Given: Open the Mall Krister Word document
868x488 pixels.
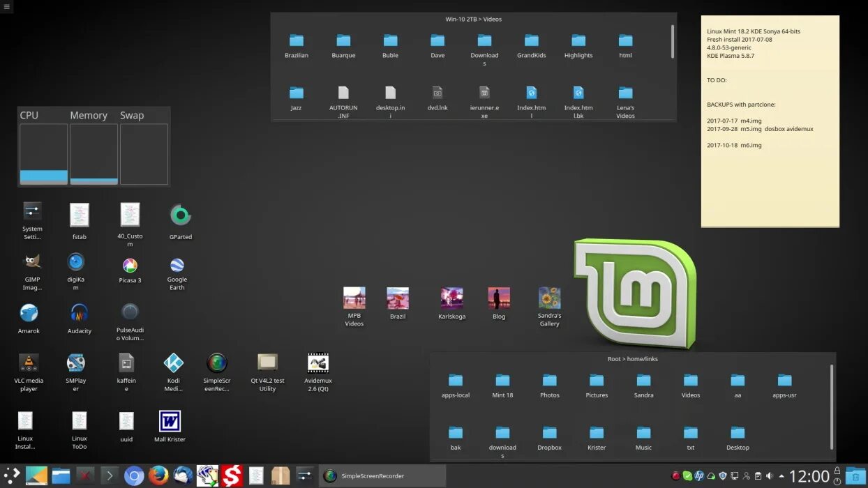Looking at the screenshot, I should (170, 427).
